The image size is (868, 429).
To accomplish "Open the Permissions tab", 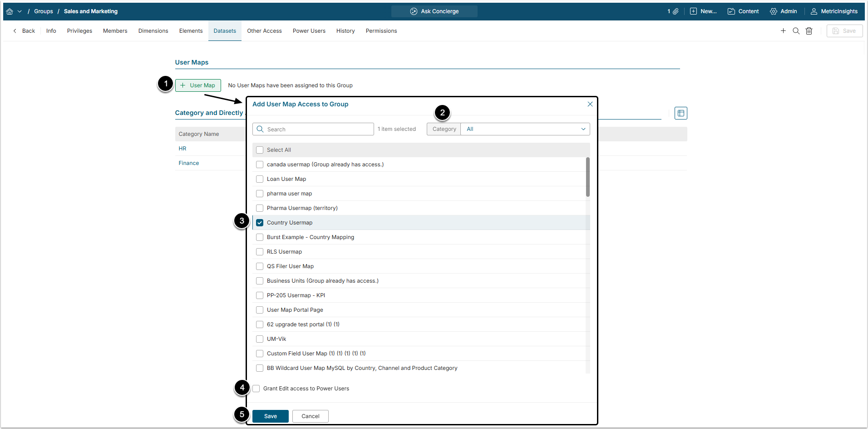I will [381, 31].
